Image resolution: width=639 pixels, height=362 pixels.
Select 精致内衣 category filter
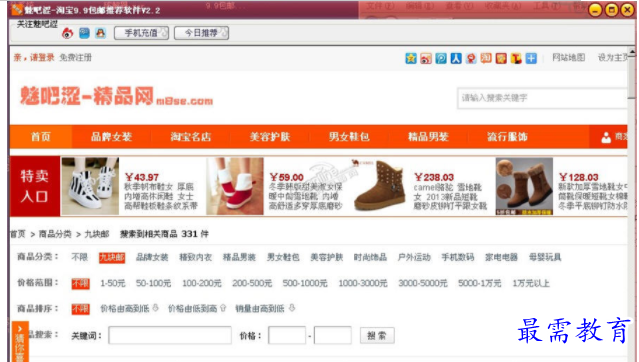coord(196,257)
